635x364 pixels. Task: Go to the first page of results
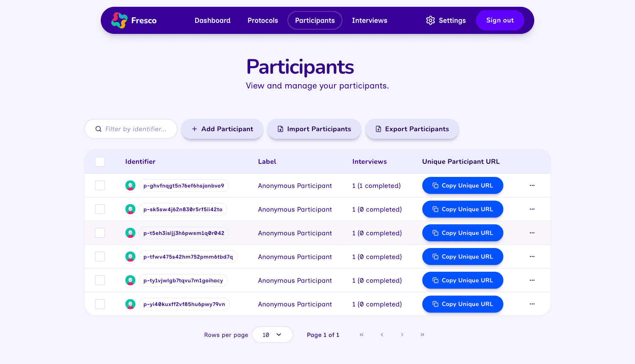362,334
